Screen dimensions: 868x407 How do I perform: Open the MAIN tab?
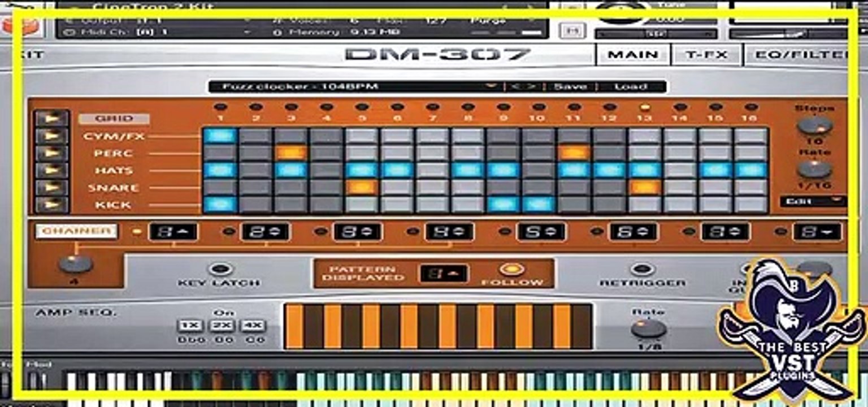[633, 55]
